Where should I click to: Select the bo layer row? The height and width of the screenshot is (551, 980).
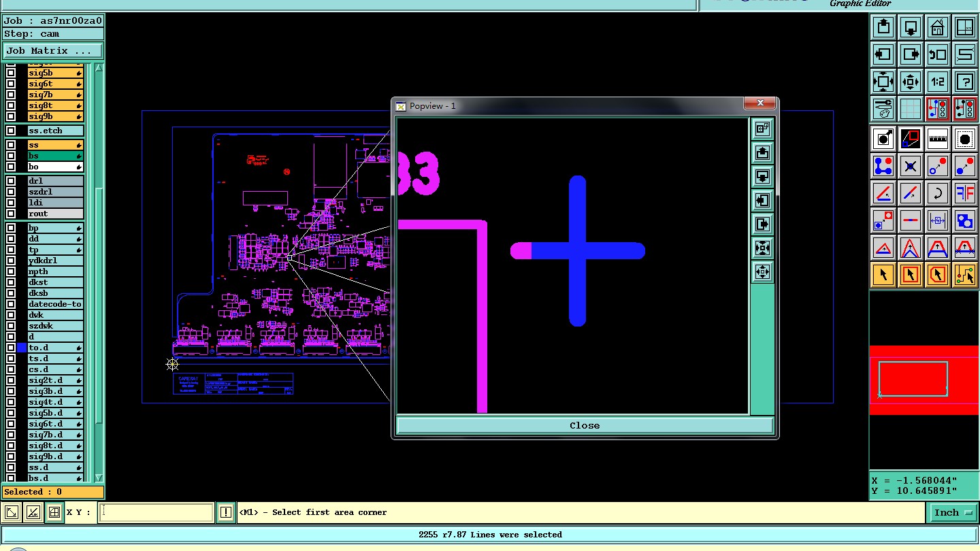pos(55,167)
